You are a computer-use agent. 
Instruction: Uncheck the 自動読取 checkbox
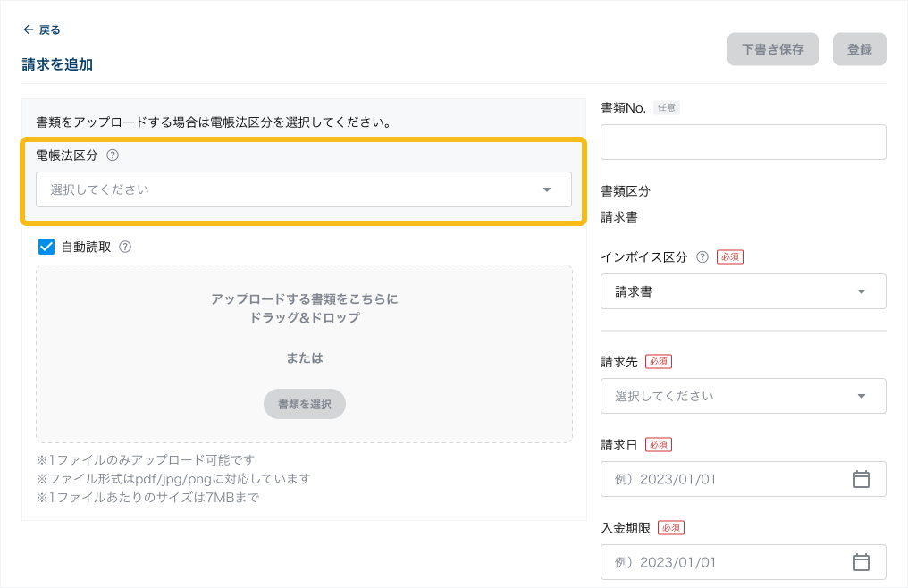[x=46, y=247]
